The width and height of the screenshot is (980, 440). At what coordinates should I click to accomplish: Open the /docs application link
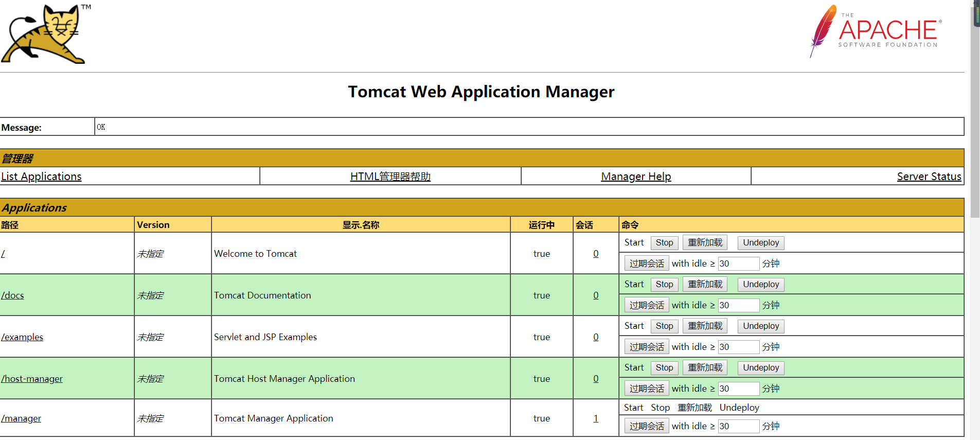coord(12,295)
